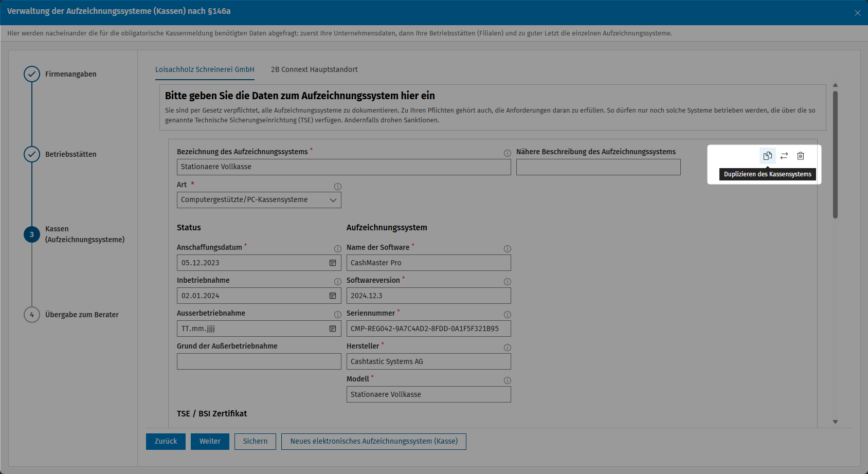Click the Sichern button
Image resolution: width=868 pixels, height=474 pixels.
(255, 442)
